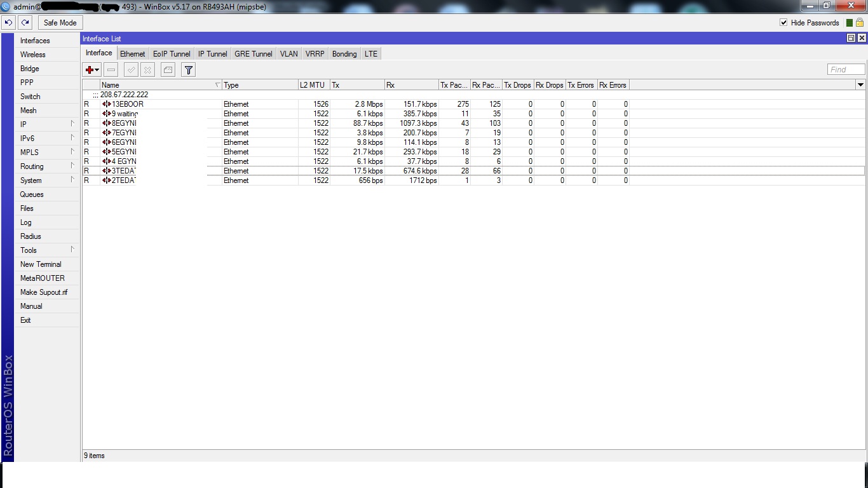Type in the Find input field

(846, 69)
